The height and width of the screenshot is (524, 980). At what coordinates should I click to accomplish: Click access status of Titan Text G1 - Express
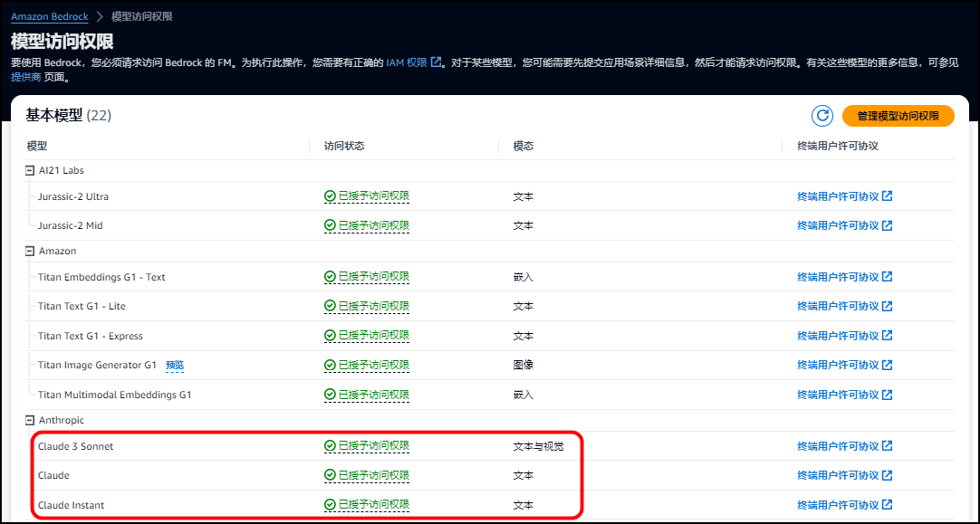coord(367,336)
